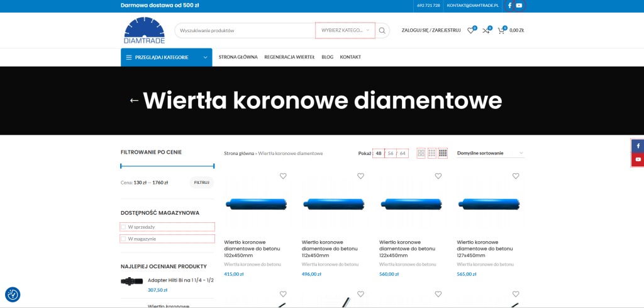Open Adapter Hilti Bi na 1 1/4 link
644x308 pixels.
180,280
